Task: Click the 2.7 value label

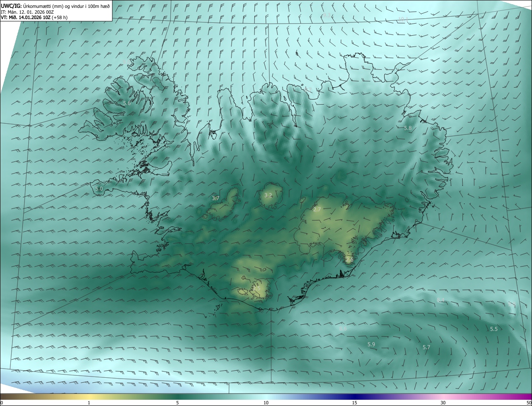Action: pos(317,209)
